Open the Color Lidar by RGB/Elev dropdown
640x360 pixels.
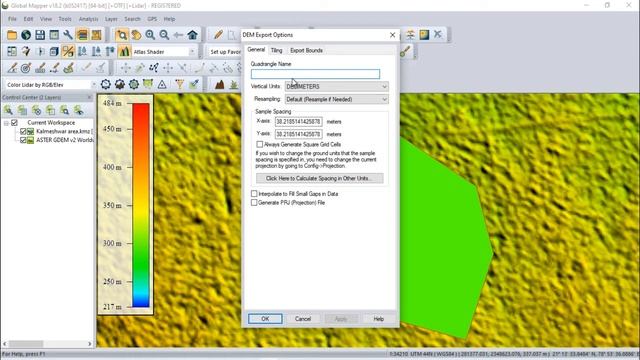pos(51,85)
